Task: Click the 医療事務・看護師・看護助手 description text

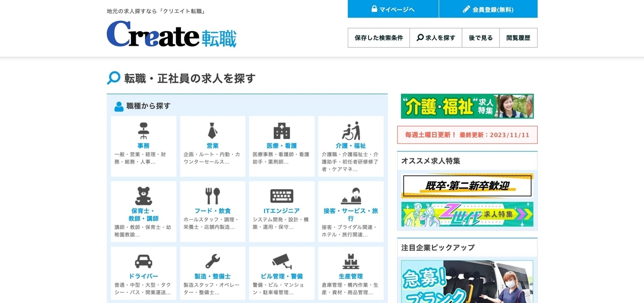Action: click(281, 158)
